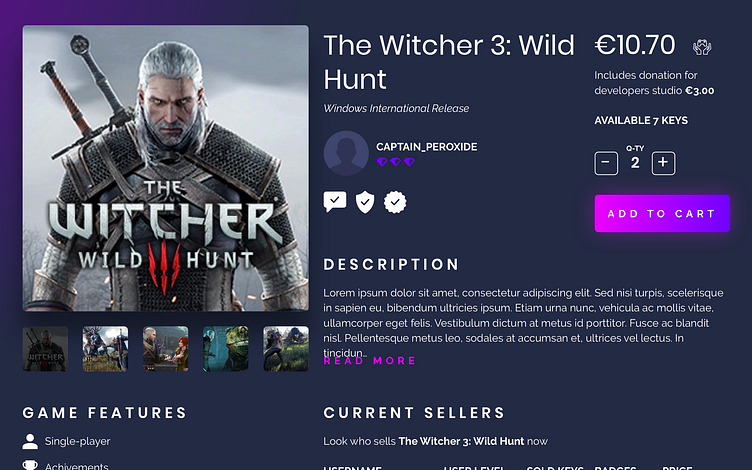Decrease quantity with the minus button
This screenshot has height=470, width=752.
click(x=606, y=163)
